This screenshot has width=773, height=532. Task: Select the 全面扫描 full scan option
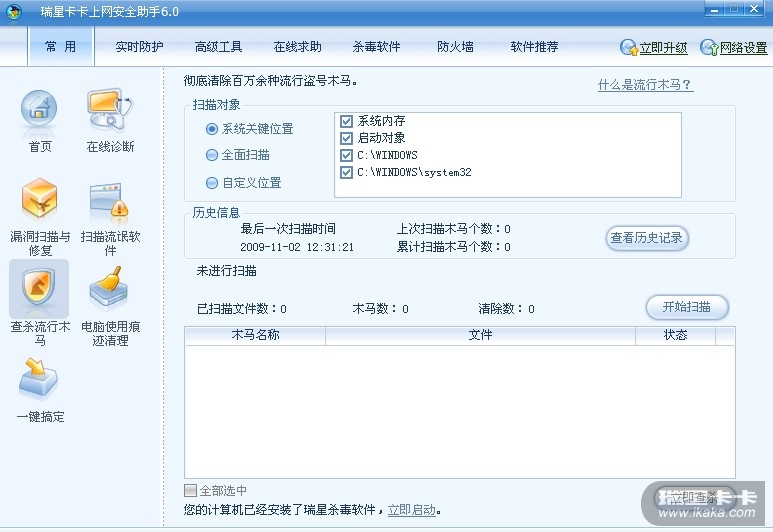pyautogui.click(x=211, y=155)
